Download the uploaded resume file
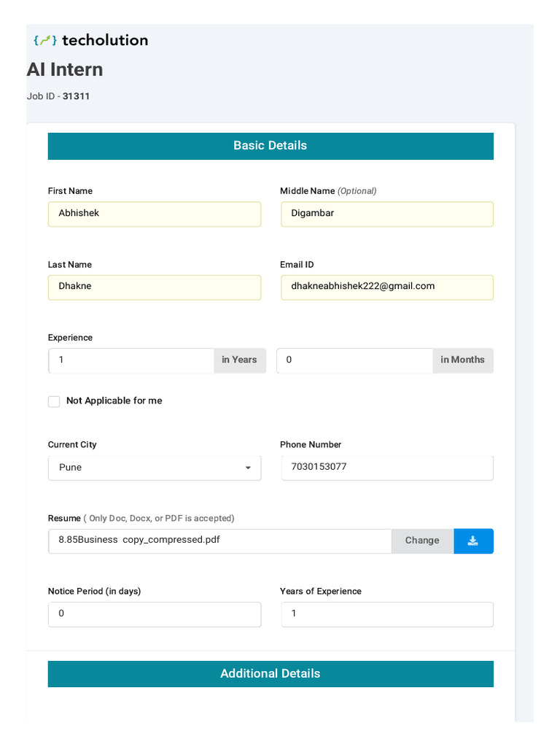560x747 pixels. (x=473, y=541)
